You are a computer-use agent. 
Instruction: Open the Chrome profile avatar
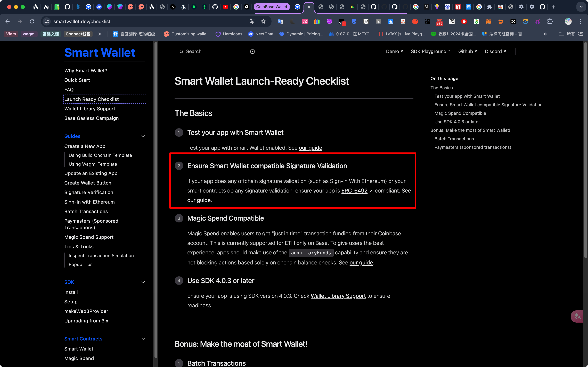(x=568, y=21)
